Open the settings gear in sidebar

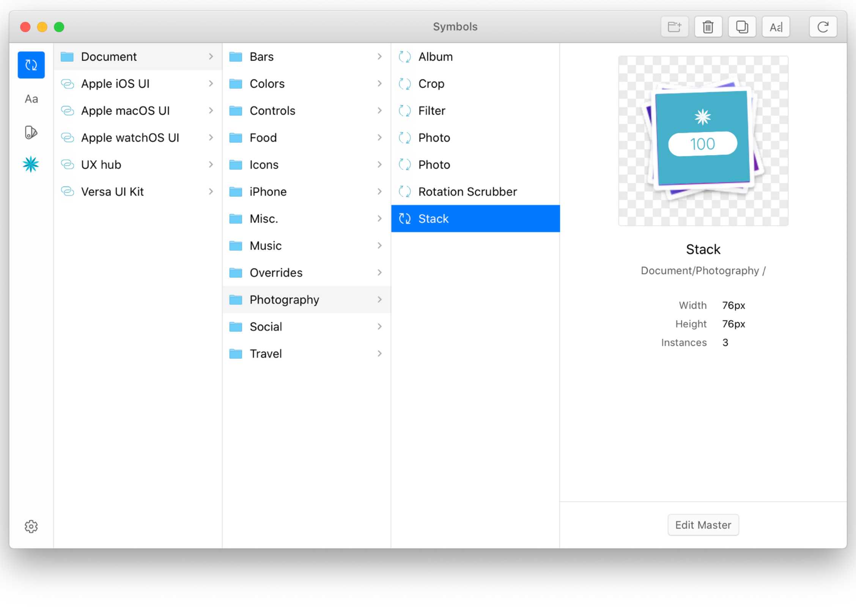(x=31, y=526)
